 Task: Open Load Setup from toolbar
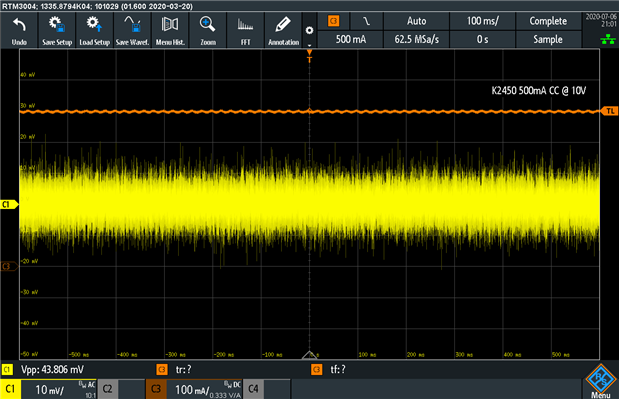[94, 31]
